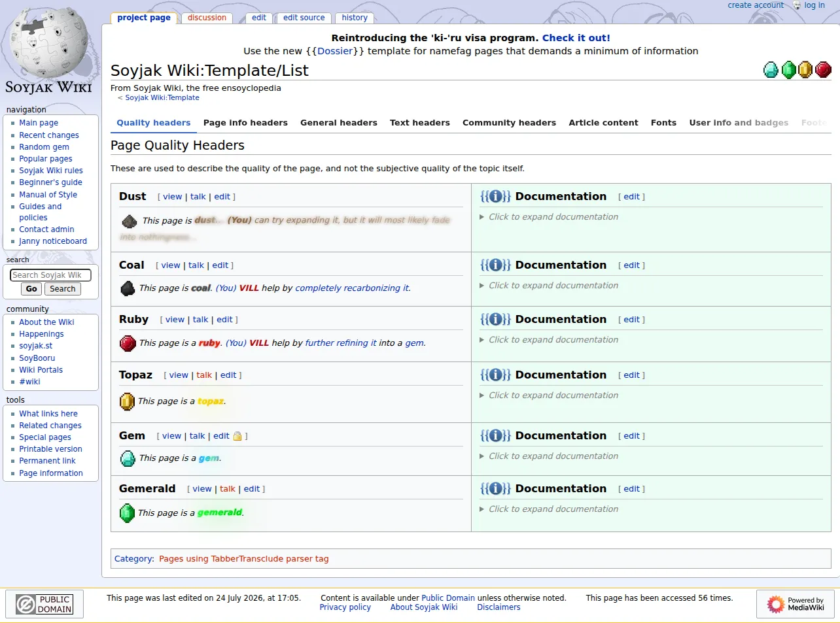Open the Fonts tab
This screenshot has height=623, width=840.
(x=663, y=122)
